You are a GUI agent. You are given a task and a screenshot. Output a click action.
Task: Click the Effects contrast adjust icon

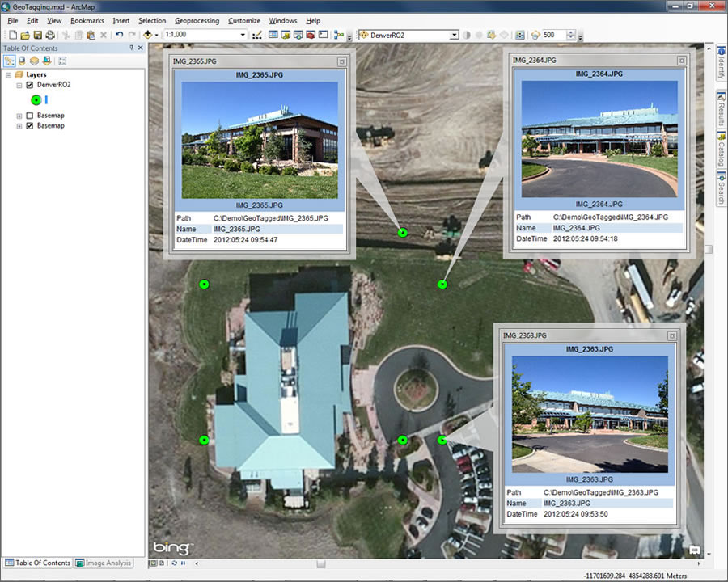coord(467,35)
